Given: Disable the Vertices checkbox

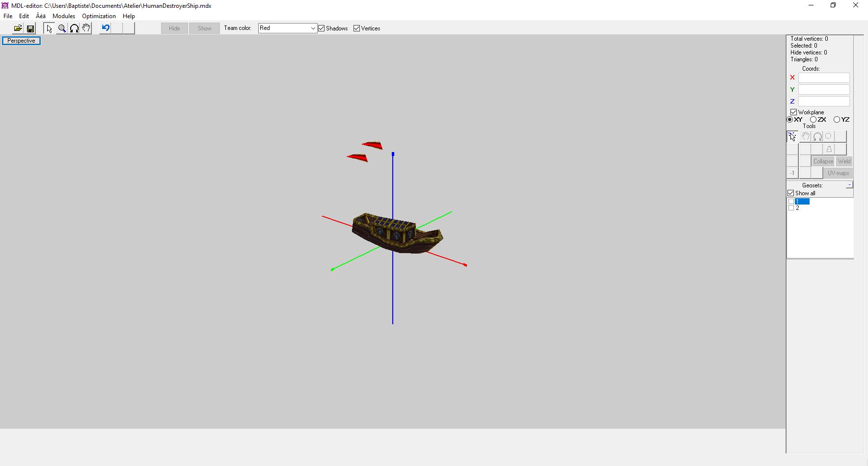Looking at the screenshot, I should pyautogui.click(x=356, y=28).
